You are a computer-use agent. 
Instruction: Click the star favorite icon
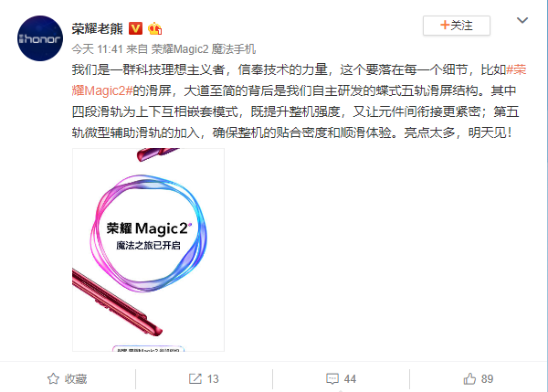(x=53, y=378)
